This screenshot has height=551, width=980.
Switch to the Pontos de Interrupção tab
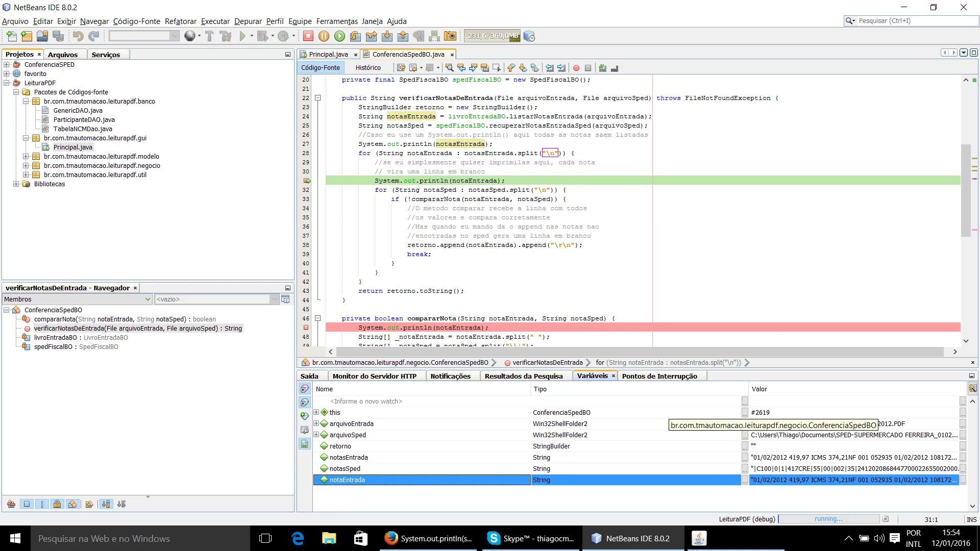coord(659,376)
